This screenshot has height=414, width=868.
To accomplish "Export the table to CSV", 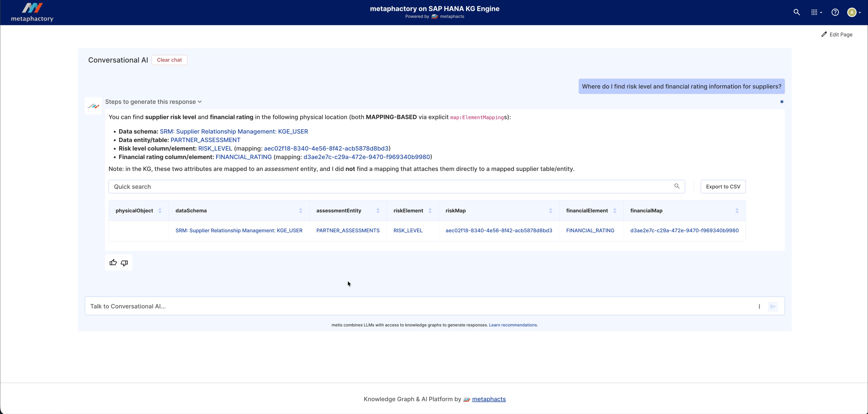I will pos(723,187).
